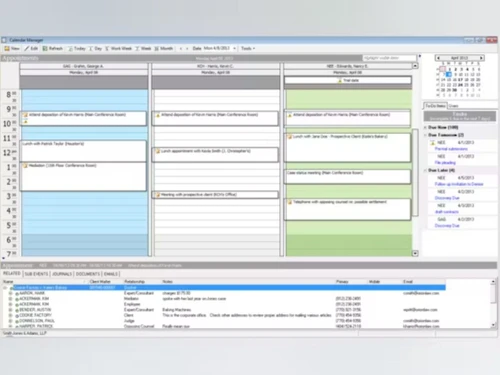Screen dimensions: 500x375
Task: Switch to the EMAILS tab
Action: click(x=111, y=274)
